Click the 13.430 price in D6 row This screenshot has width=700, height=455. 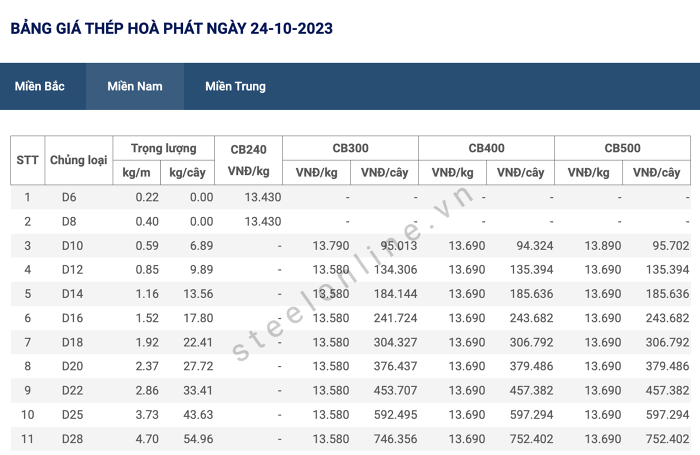coord(262,197)
